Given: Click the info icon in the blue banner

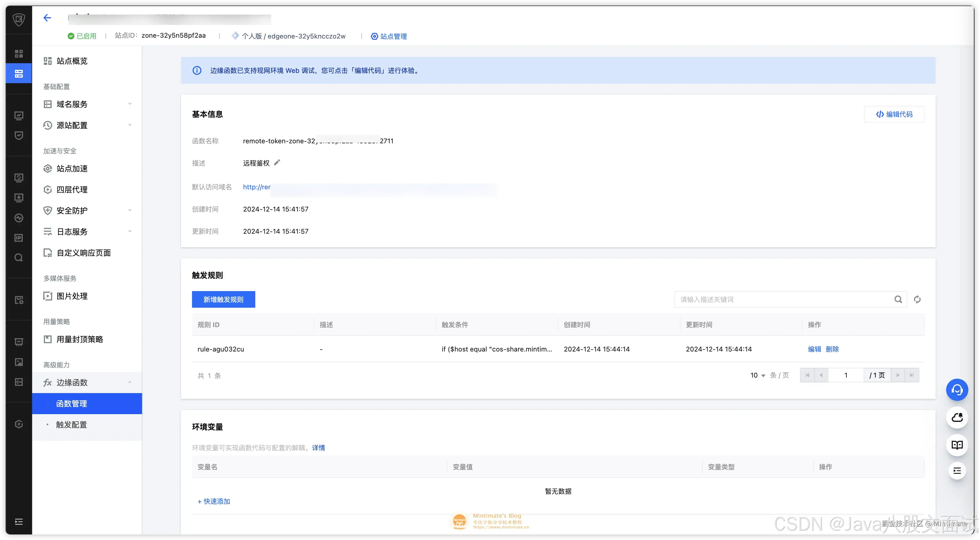Looking at the screenshot, I should tap(197, 71).
